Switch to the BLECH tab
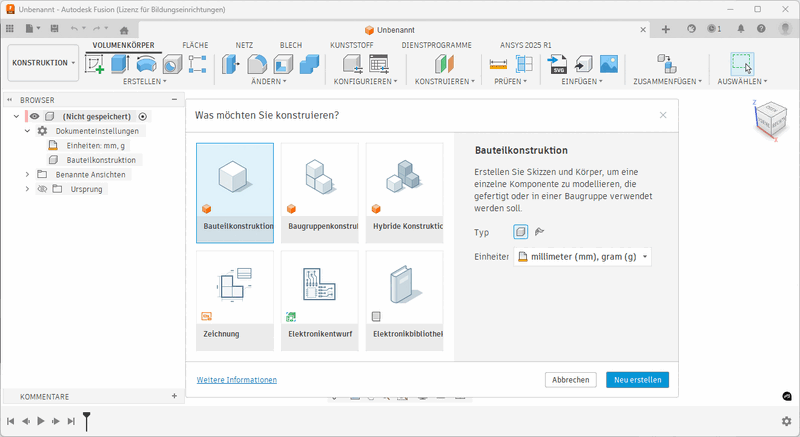 tap(291, 46)
